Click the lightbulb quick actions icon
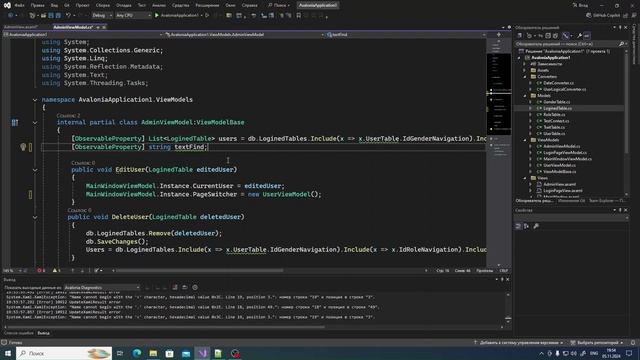 coord(23,147)
